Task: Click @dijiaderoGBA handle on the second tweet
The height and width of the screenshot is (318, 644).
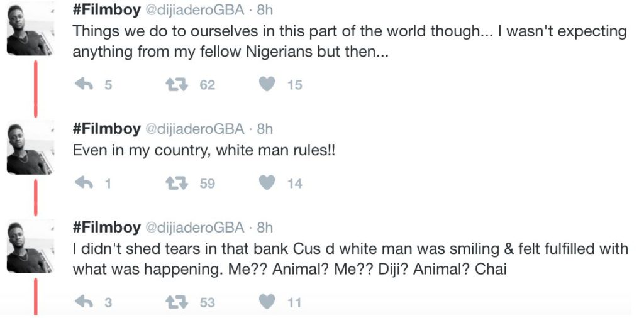Action: pos(195,129)
